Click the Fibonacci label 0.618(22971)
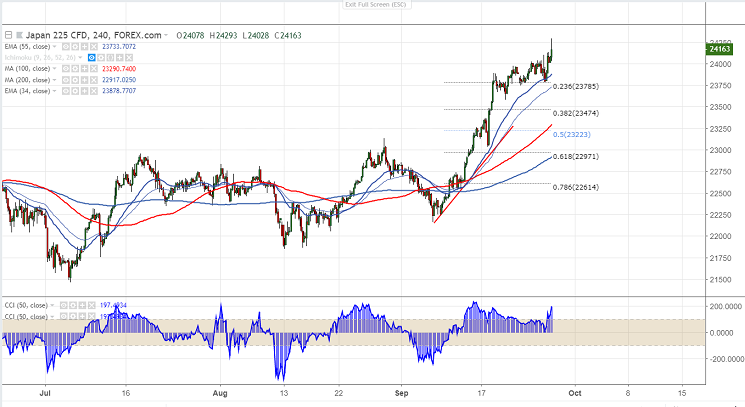 (x=575, y=156)
